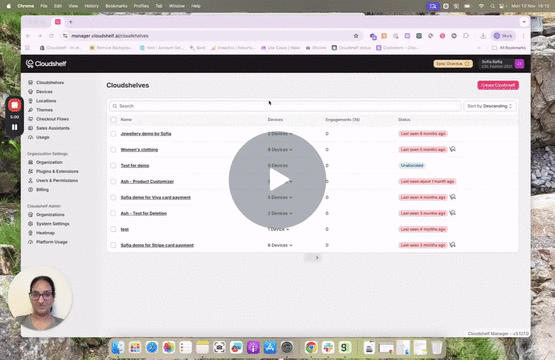This screenshot has height=360, width=555.
Task: Click the Users & Permissions icon
Action: (x=30, y=181)
